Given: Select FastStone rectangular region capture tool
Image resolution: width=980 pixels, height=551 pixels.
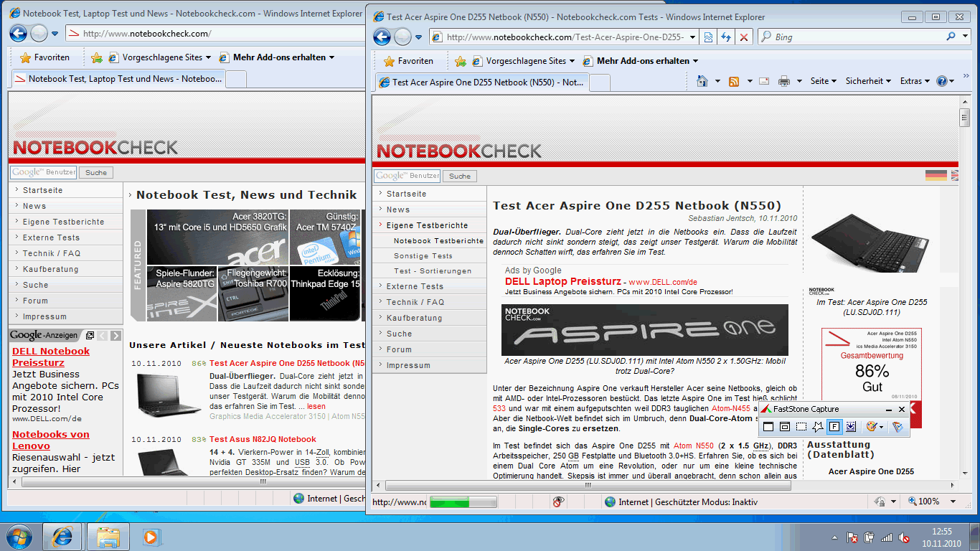Looking at the screenshot, I should coord(801,427).
